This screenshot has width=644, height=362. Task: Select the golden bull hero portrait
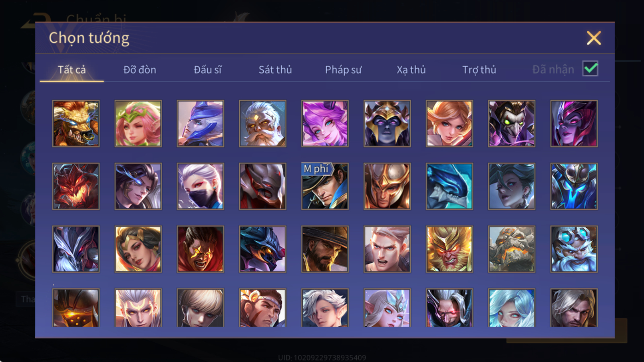76,123
